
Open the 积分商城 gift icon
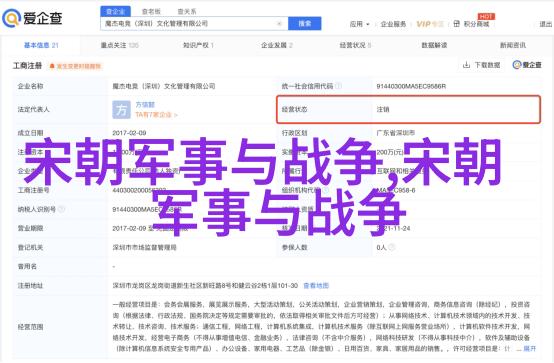coord(456,24)
